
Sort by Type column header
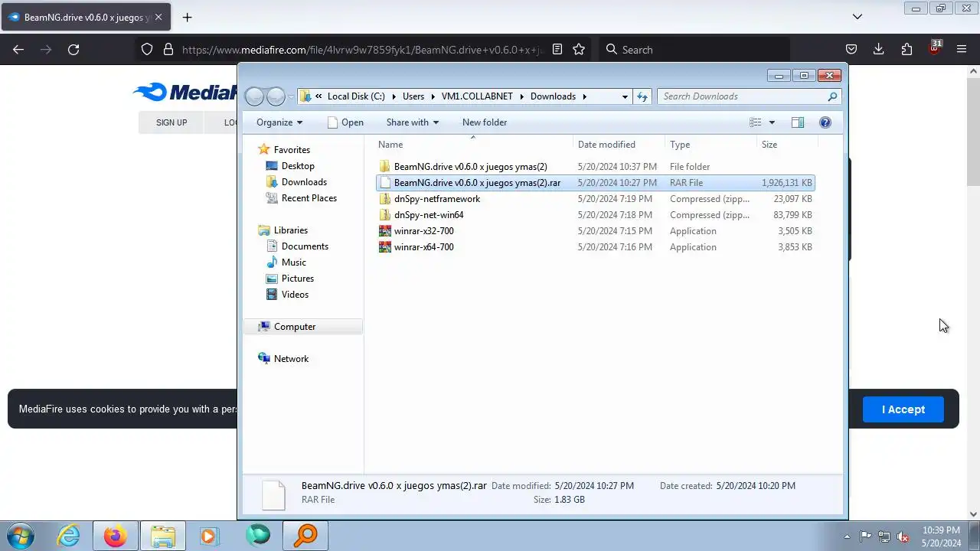click(x=710, y=145)
